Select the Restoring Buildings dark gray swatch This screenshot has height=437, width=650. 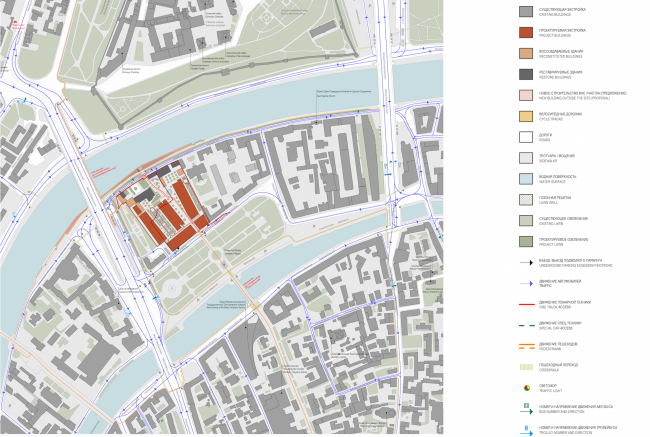(526, 75)
